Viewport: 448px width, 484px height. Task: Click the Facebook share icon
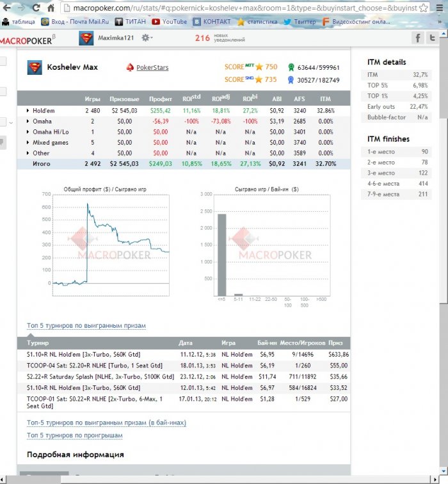[x=418, y=38]
